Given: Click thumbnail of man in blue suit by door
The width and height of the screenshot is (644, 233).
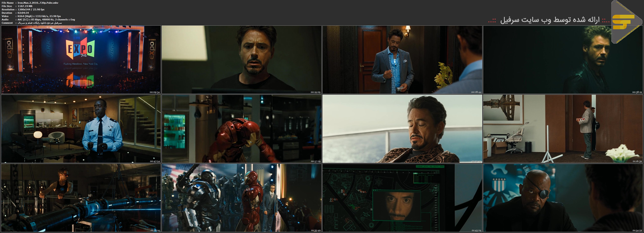Looking at the screenshot, I should tap(402, 60).
